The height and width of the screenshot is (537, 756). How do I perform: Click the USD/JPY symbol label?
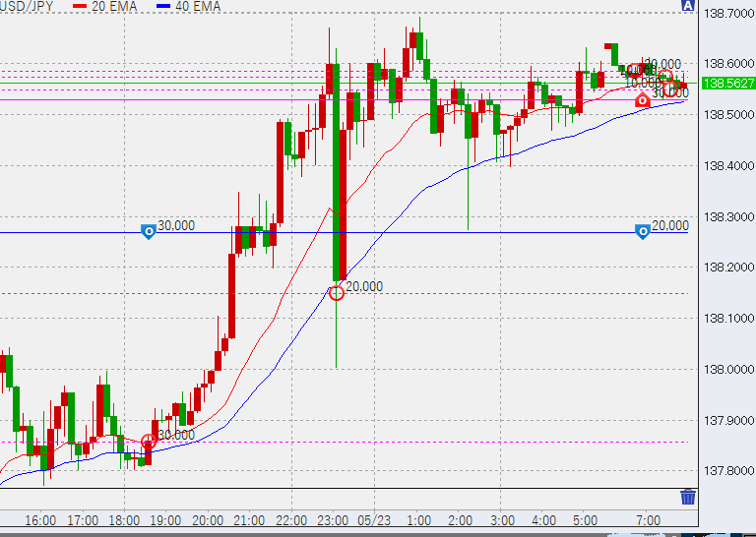30,6
